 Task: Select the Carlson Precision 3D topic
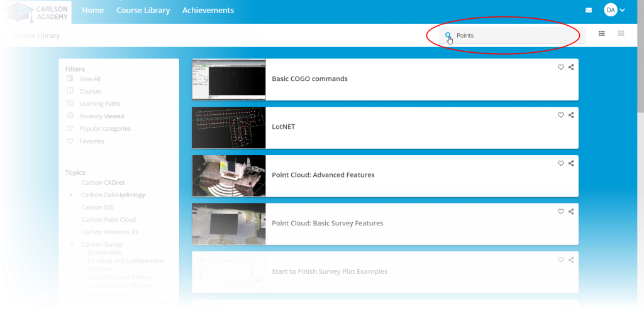(x=109, y=232)
